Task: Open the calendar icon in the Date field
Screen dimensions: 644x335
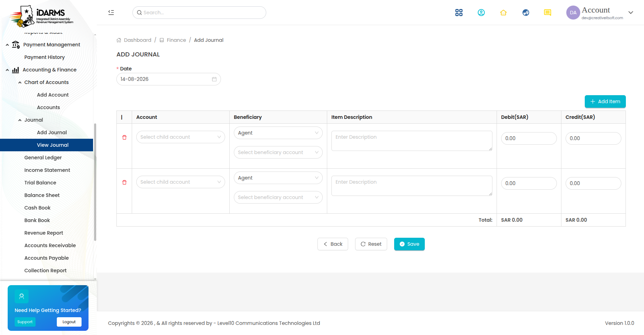Action: pos(214,79)
